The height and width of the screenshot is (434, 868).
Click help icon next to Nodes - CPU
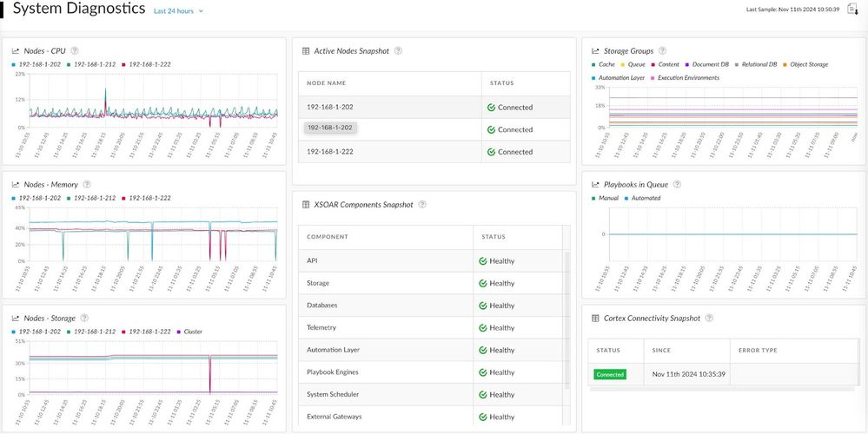(75, 51)
